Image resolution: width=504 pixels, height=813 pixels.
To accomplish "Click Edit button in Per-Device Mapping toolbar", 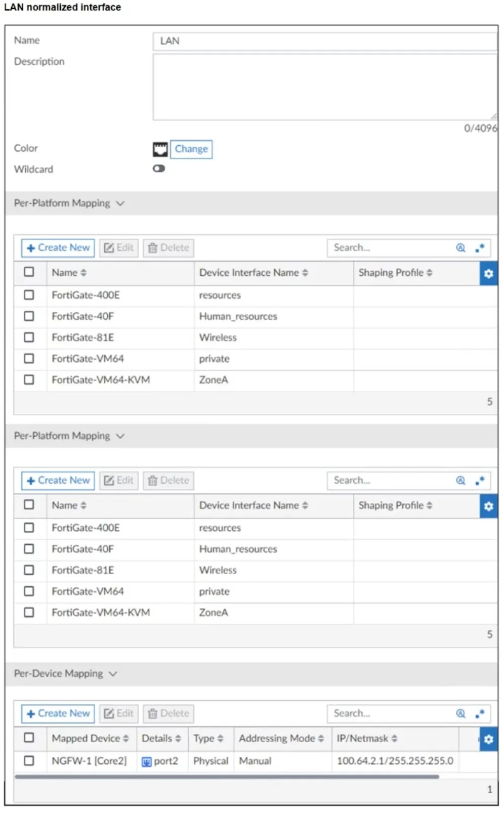I will 119,713.
